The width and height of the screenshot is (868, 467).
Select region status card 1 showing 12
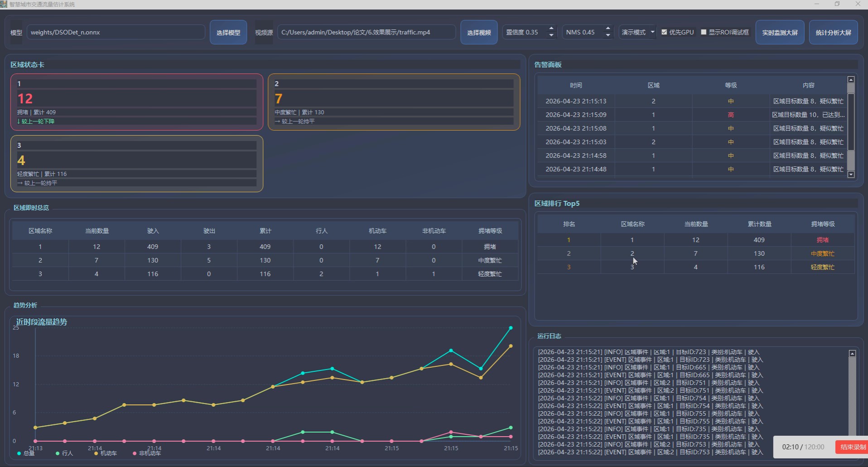click(137, 102)
